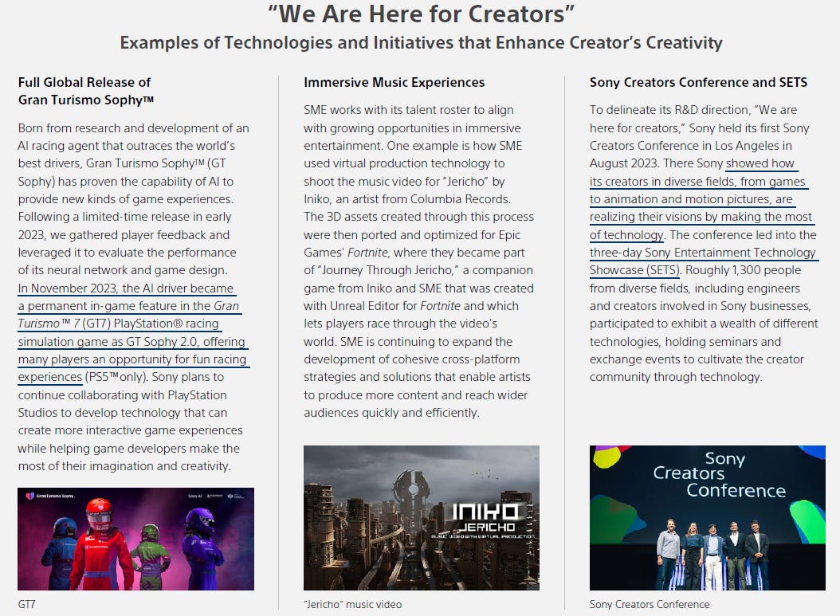The width and height of the screenshot is (840, 616).
Task: Click the "We Are Here for Creators" title
Action: [421, 14]
